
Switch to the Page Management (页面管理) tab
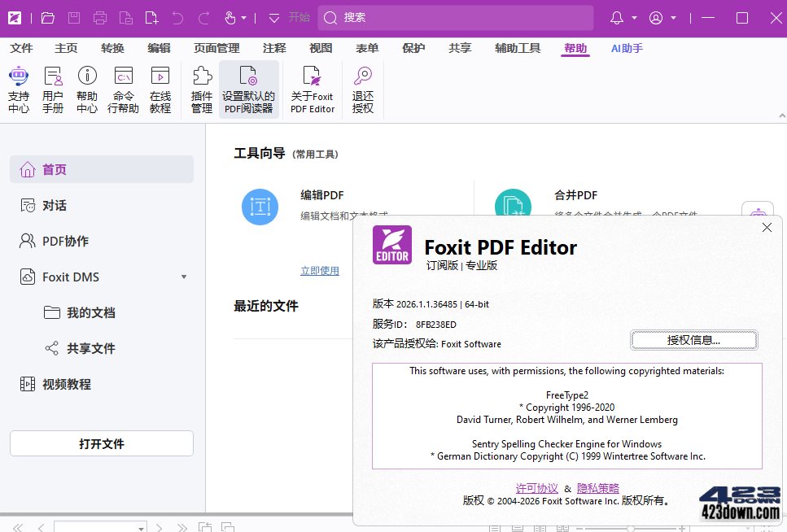coord(216,48)
